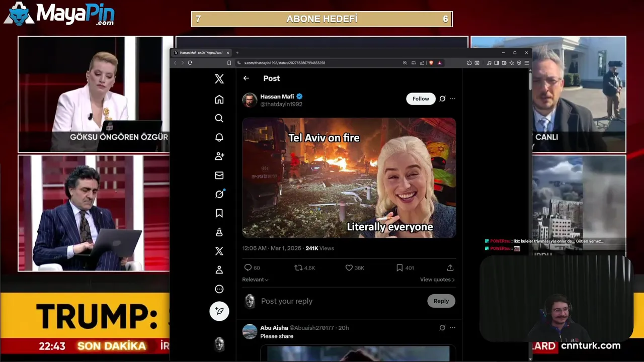Click the Follow button
Image resolution: width=644 pixels, height=362 pixels.
pyautogui.click(x=421, y=99)
